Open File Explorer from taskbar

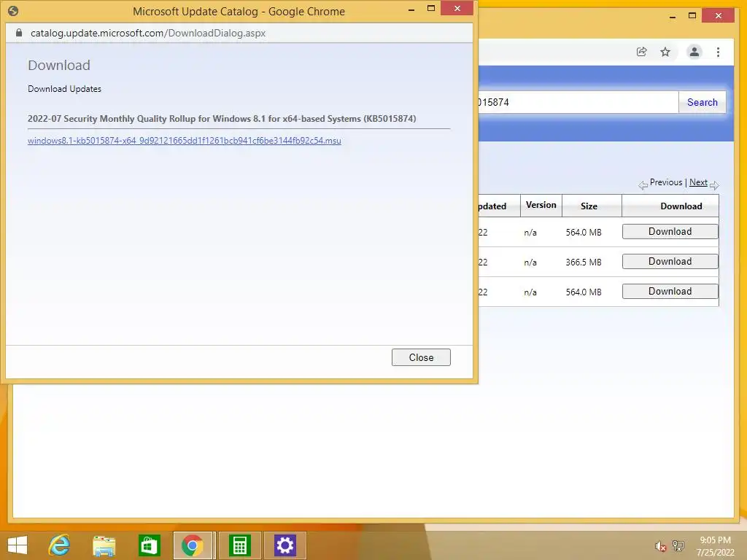(104, 545)
